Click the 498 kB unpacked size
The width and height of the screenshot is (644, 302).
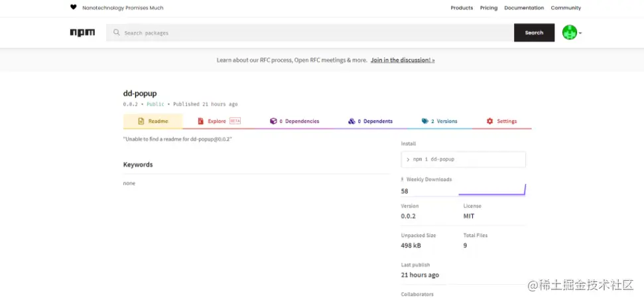coord(411,246)
